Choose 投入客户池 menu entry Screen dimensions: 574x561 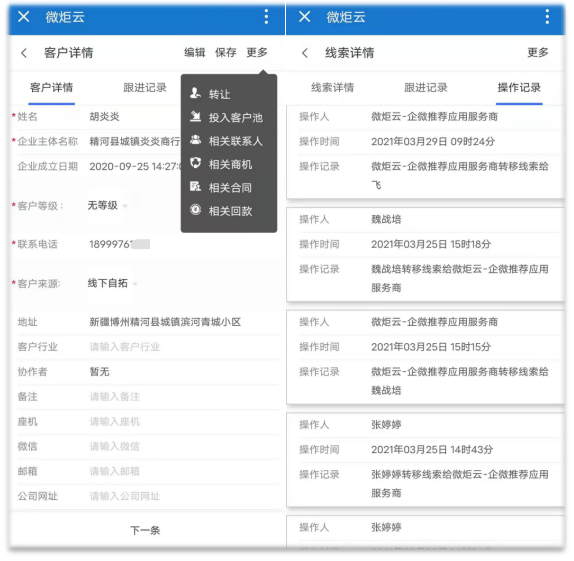(x=236, y=118)
